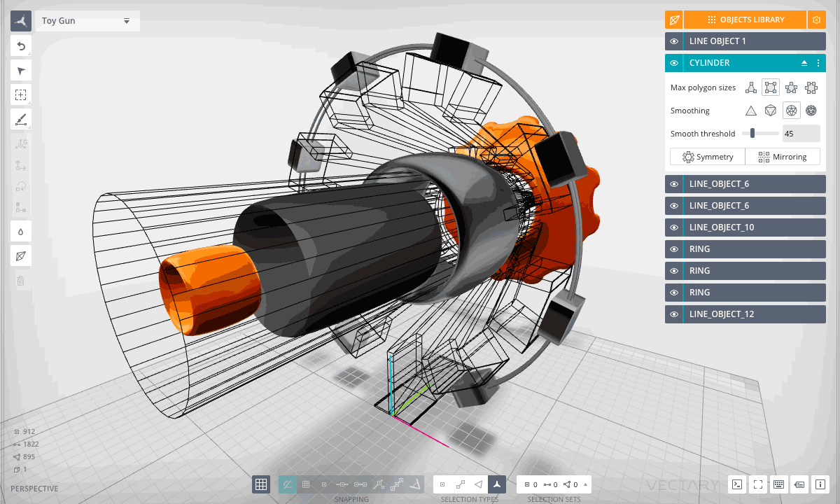Toggle visibility of LINE OBJECT 1

[673, 41]
